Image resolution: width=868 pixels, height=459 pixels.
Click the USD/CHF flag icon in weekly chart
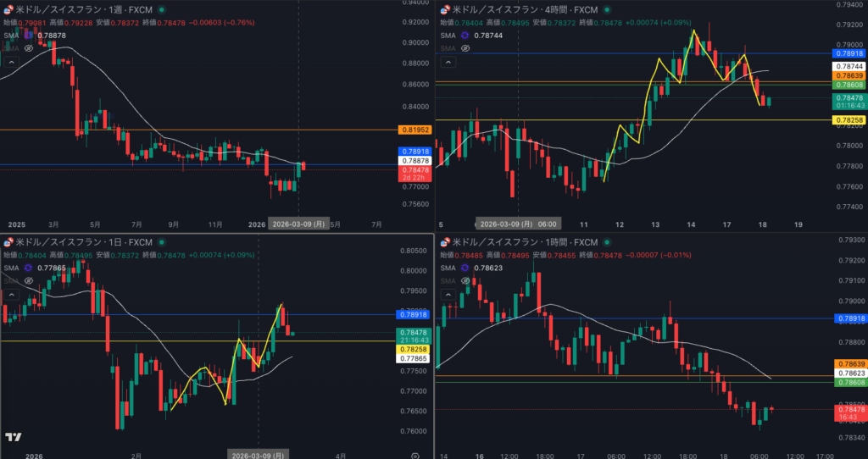8,9
